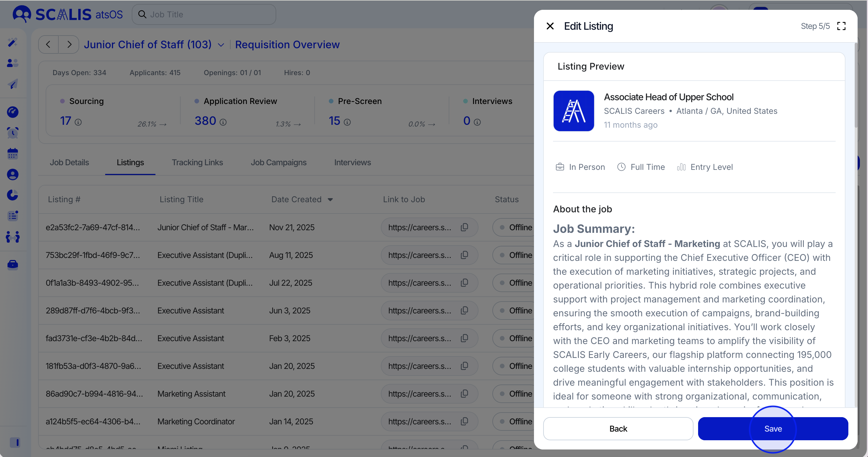Click the Back button

point(618,428)
